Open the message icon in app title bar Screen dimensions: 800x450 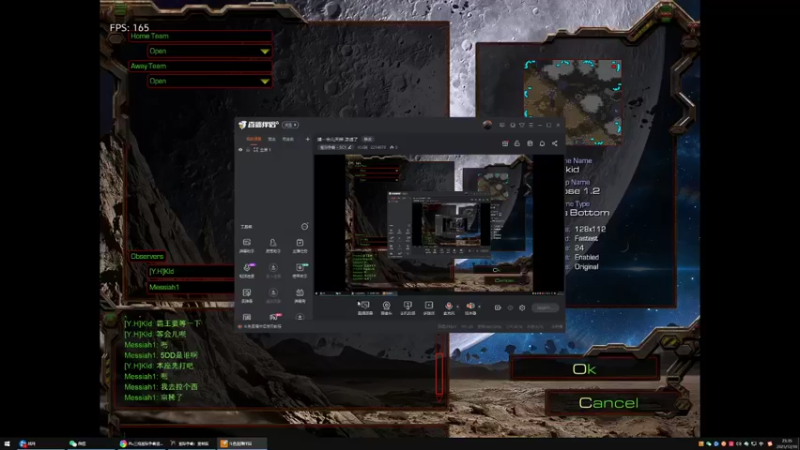coord(502,125)
